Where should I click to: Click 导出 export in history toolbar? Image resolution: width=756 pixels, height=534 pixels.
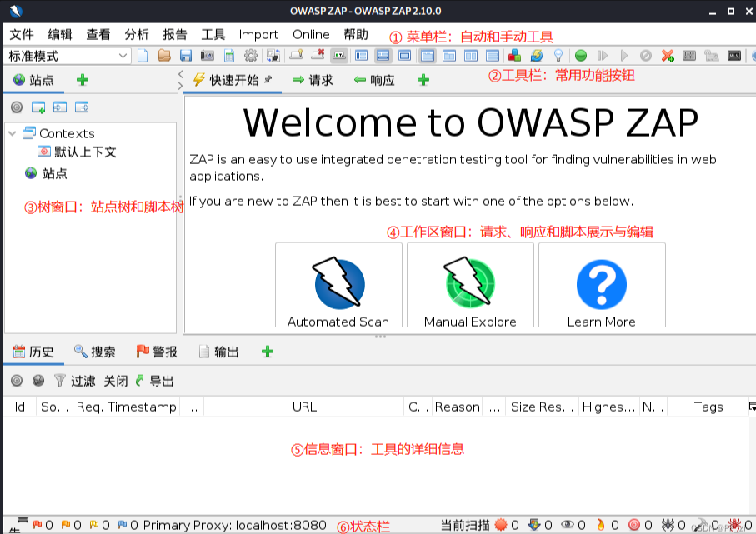pos(154,382)
